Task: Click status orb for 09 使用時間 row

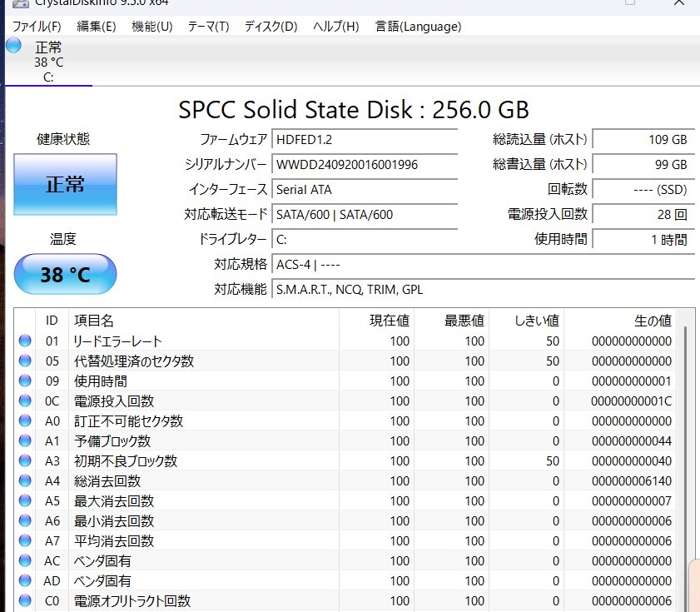Action: (x=25, y=381)
